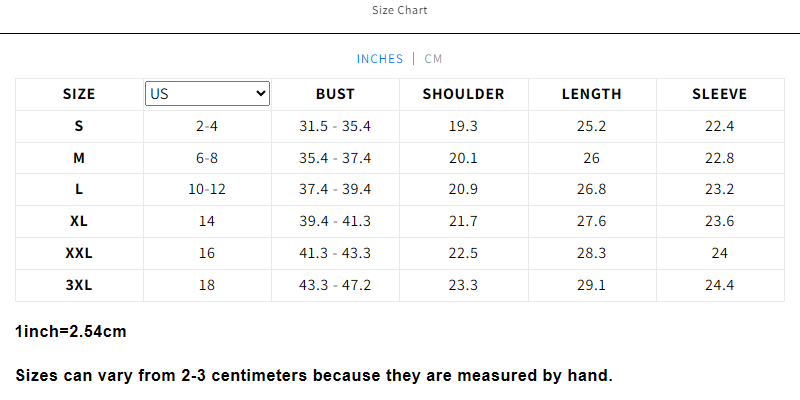Select the S size row label

pos(79,126)
